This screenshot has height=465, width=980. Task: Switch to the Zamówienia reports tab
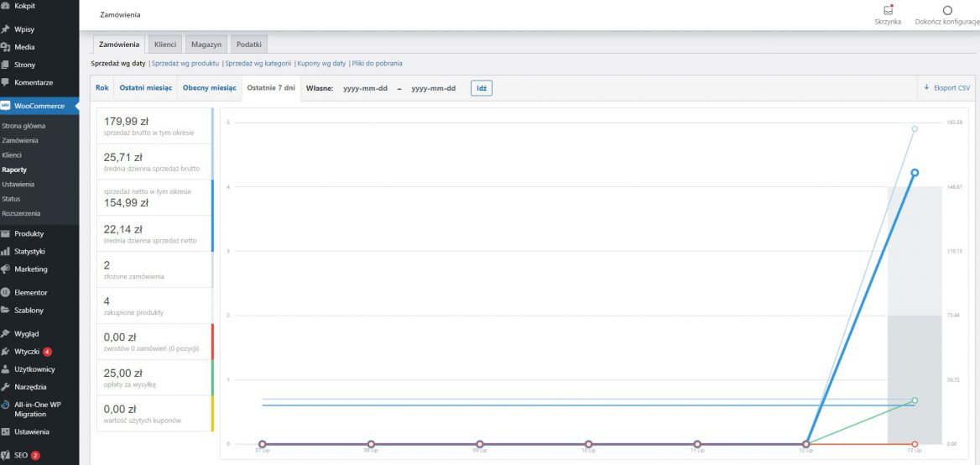119,44
